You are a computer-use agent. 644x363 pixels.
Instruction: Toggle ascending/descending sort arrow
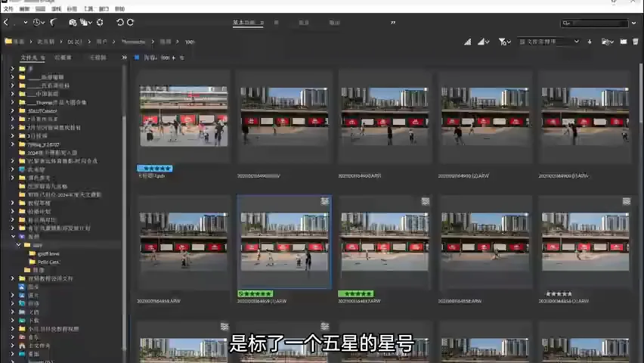point(590,42)
